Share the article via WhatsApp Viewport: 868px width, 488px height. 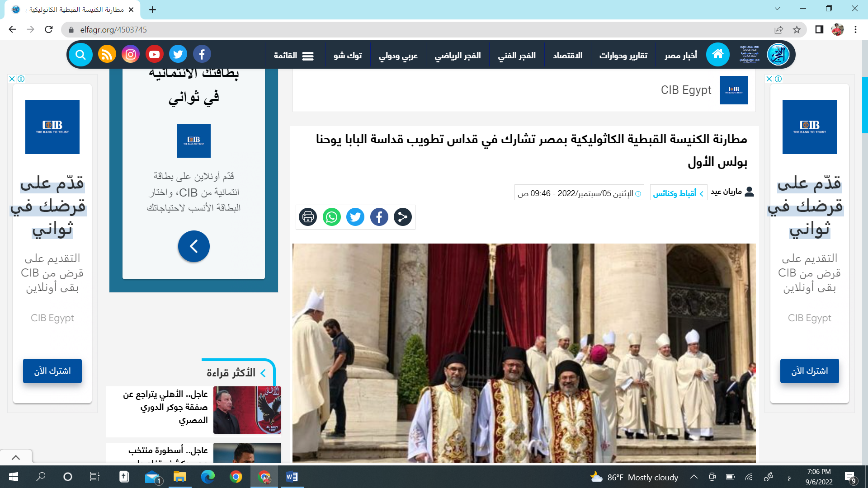tap(332, 217)
